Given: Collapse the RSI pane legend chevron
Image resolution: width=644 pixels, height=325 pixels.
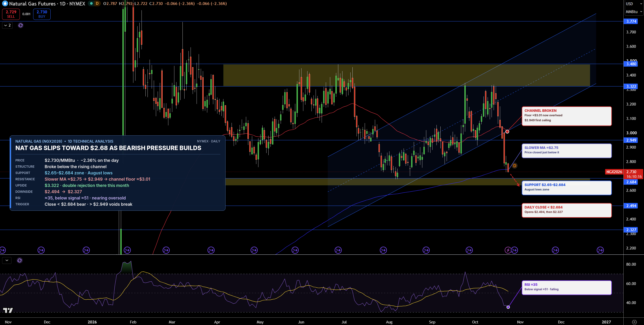Looking at the screenshot, I should coord(7,260).
